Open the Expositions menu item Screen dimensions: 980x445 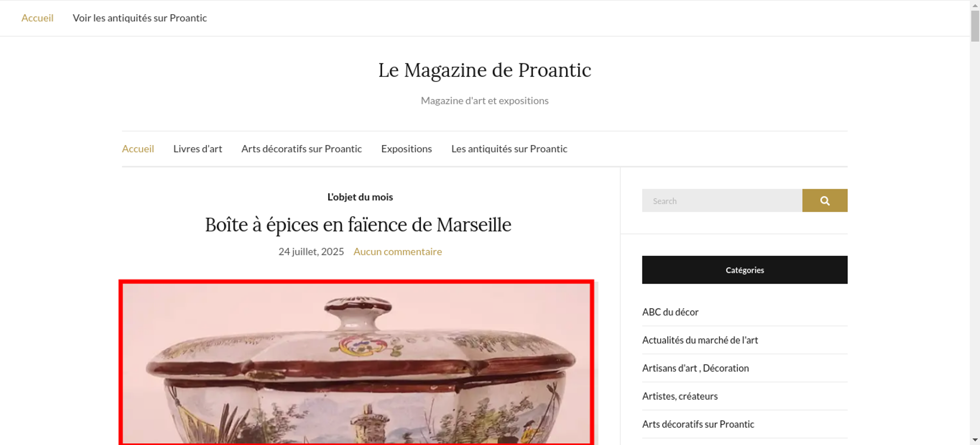coord(406,148)
